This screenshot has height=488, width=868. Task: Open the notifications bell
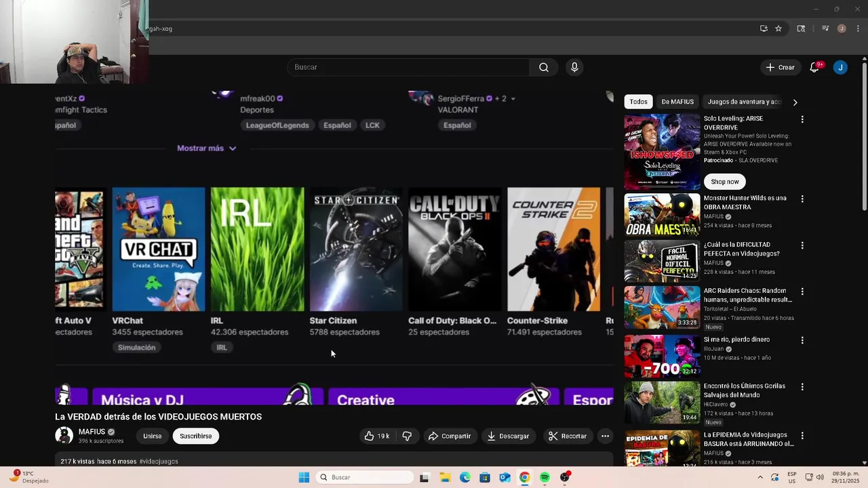[x=814, y=67]
